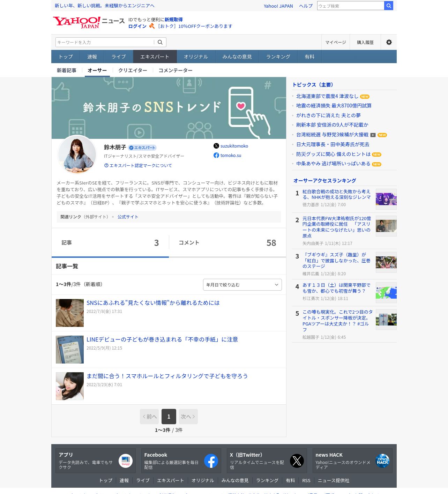Click the ウェブ検索 input field
This screenshot has height=494, width=448.
pos(351,6)
